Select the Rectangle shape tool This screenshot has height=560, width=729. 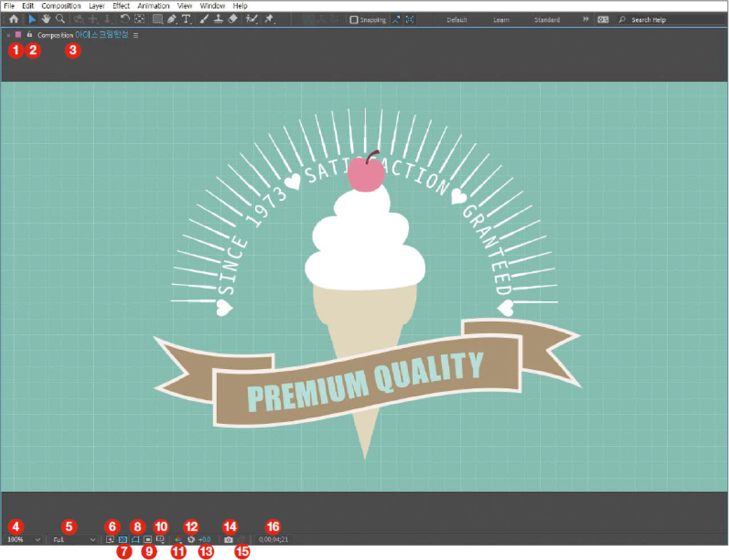(158, 19)
